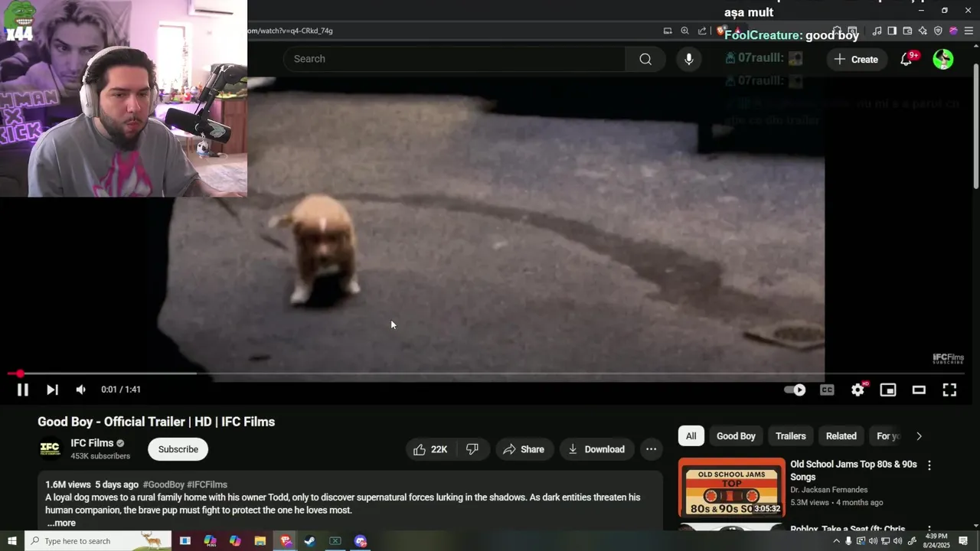Show hidden system tray icons

836,541
